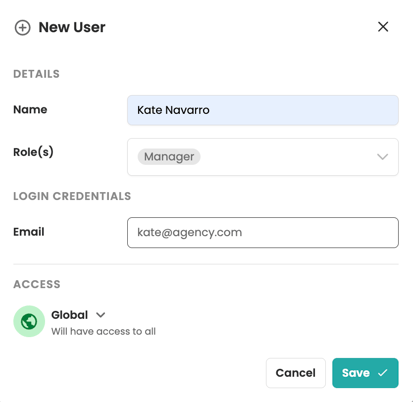This screenshot has width=413, height=402.
Task: Click the Name field label
Action: (x=30, y=110)
